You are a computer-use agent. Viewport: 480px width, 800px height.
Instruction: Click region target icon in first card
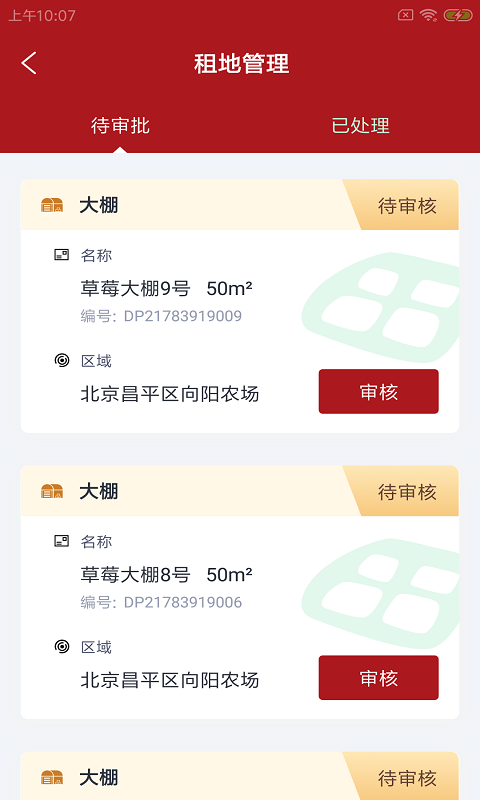[x=62, y=360]
